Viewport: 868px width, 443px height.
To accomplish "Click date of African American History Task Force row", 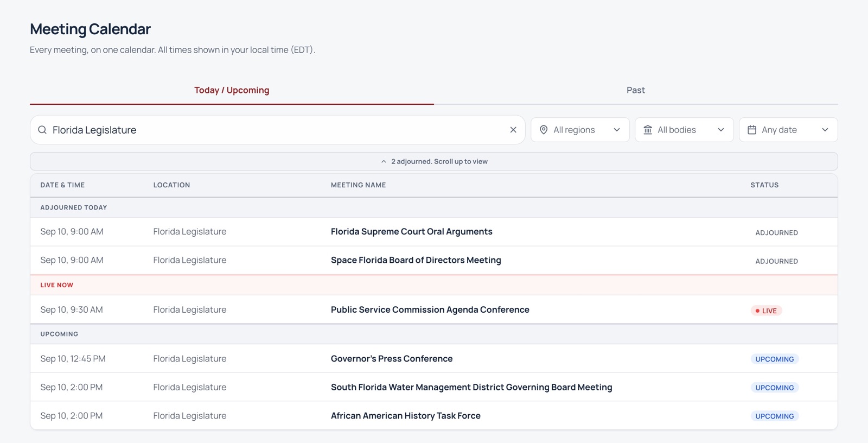I will tap(72, 416).
